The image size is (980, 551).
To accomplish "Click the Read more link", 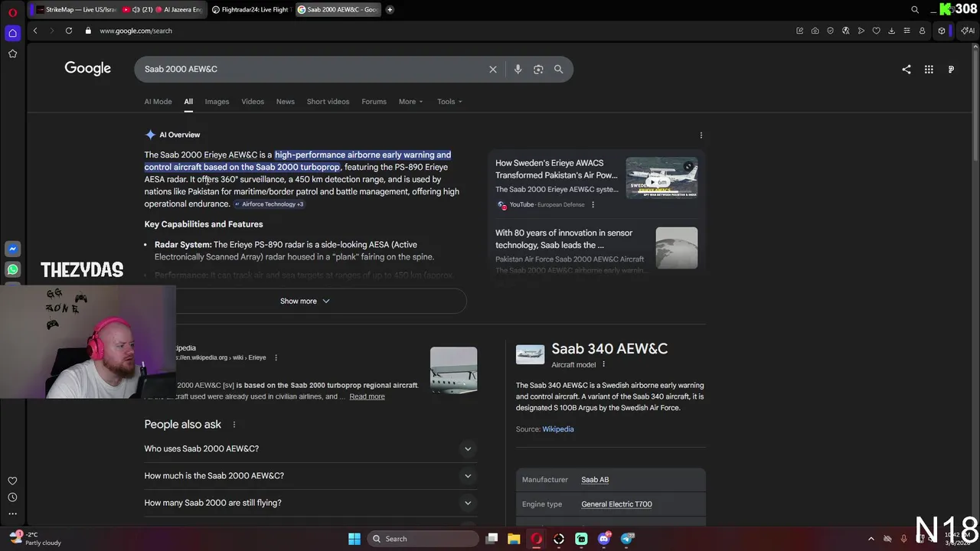I will pos(367,396).
